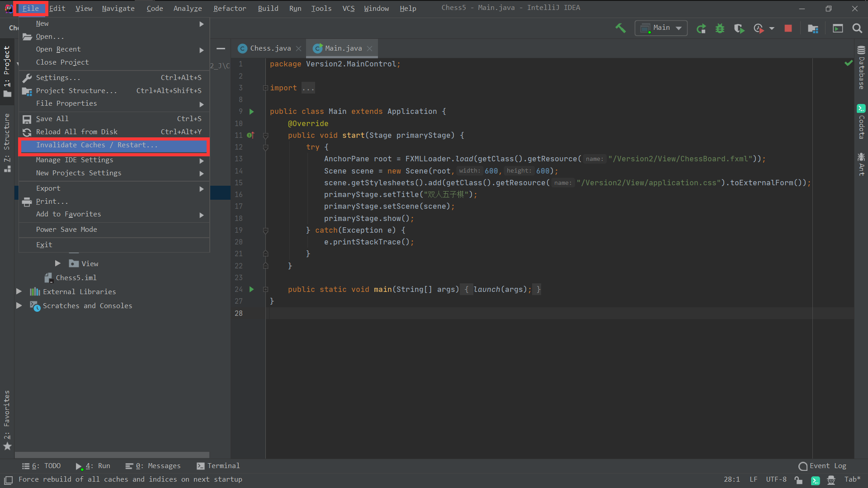The height and width of the screenshot is (488, 868).
Task: Open the Terminal tool window button
Action: point(218,466)
